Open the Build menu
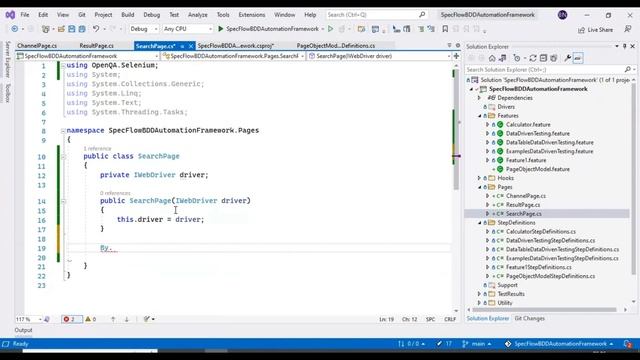This screenshot has height=360, width=640. click(x=128, y=15)
